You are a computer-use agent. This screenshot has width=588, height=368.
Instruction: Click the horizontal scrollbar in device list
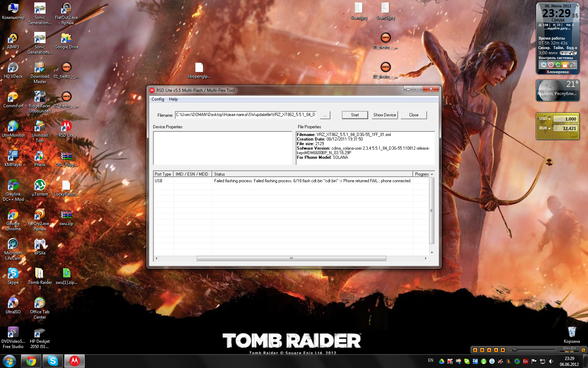pos(291,258)
